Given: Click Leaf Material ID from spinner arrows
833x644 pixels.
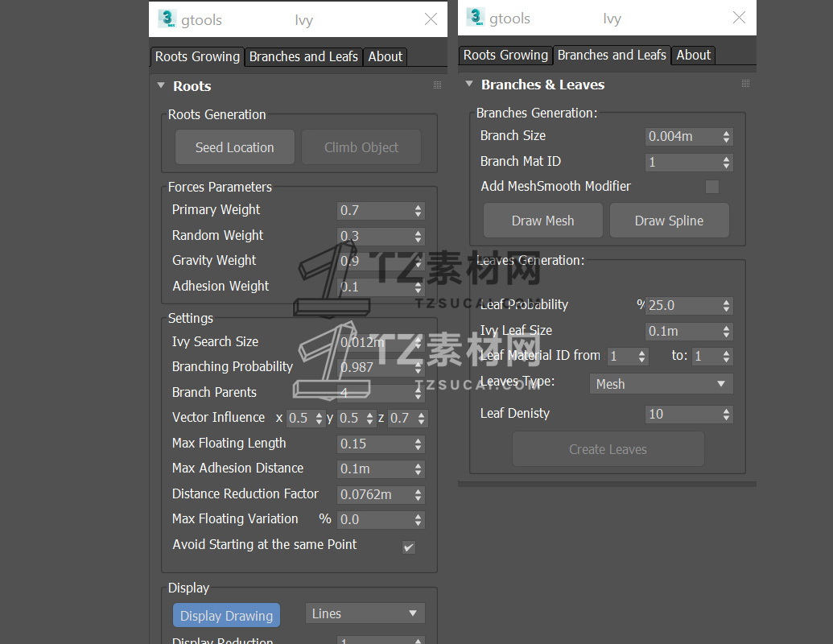Looking at the screenshot, I should [x=641, y=357].
